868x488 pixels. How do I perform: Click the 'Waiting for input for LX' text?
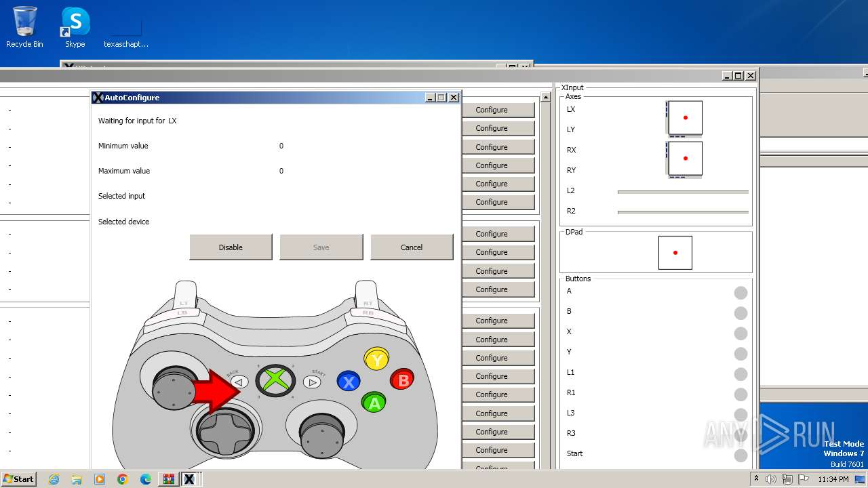click(x=138, y=121)
